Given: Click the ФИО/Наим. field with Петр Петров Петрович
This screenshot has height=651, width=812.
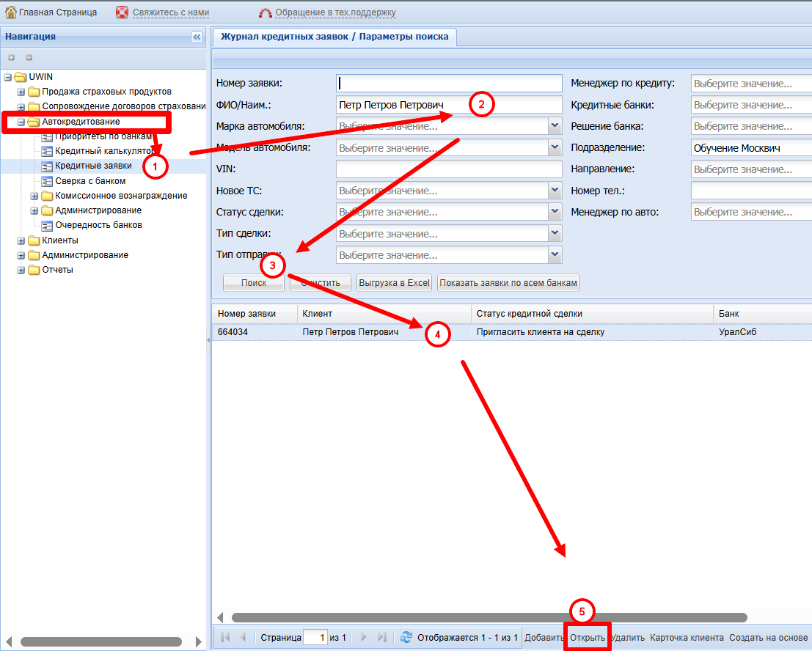Looking at the screenshot, I should 449,105.
